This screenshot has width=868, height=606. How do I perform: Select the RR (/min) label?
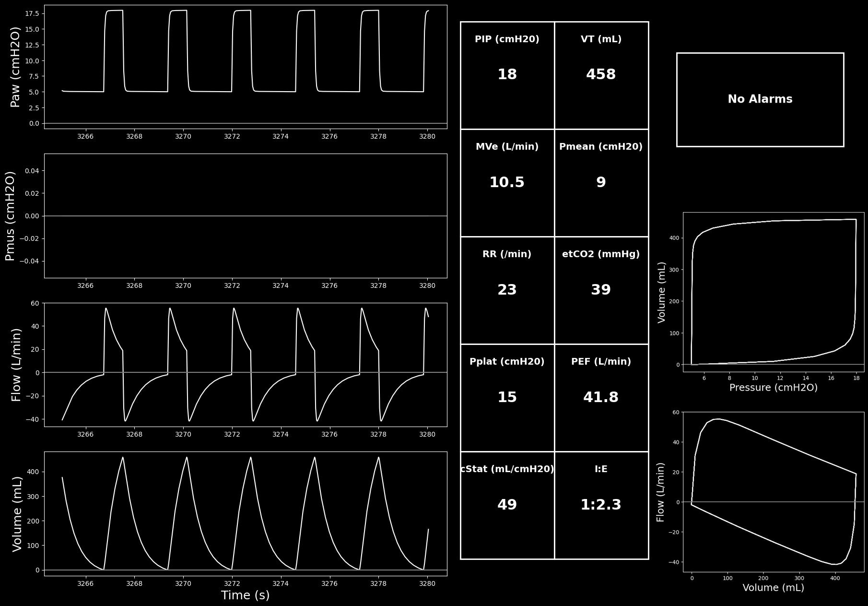pyautogui.click(x=507, y=254)
